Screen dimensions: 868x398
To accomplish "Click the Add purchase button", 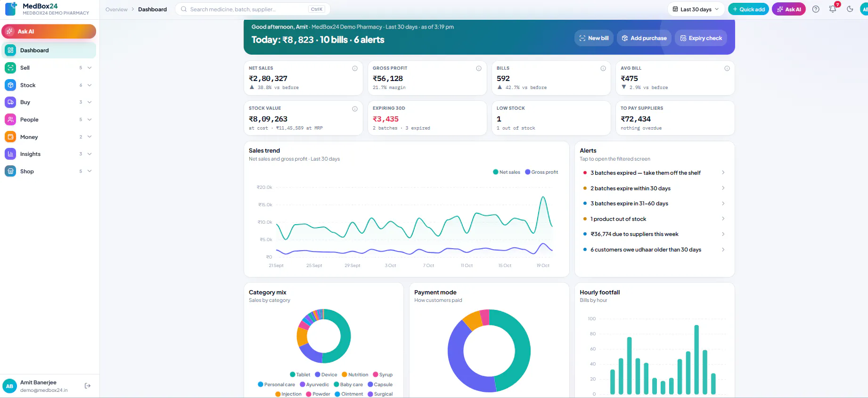I will (644, 38).
